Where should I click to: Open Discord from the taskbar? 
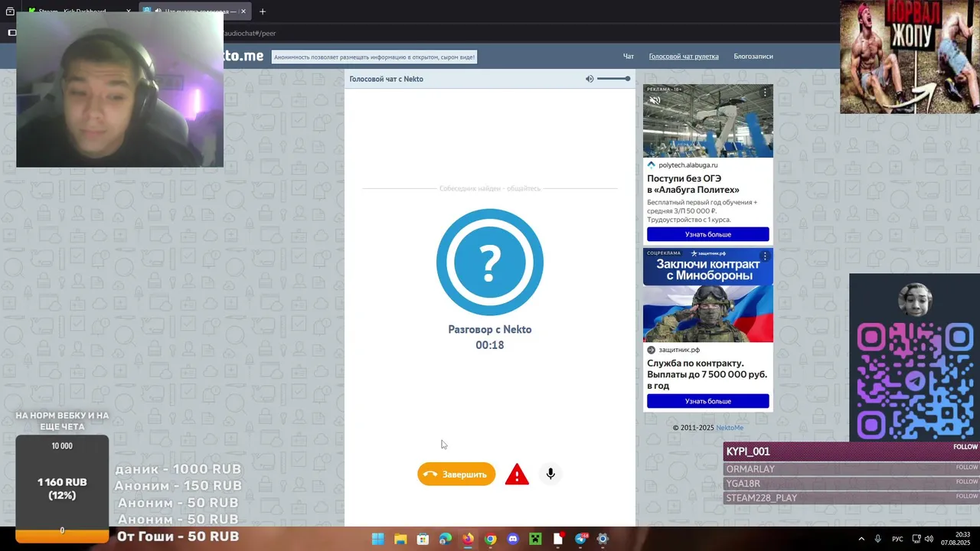click(513, 539)
